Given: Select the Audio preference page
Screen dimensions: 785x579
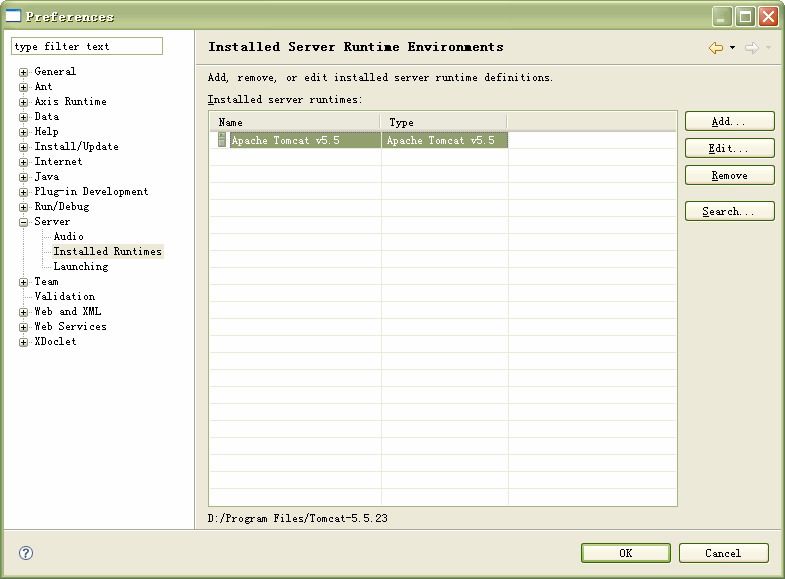Looking at the screenshot, I should tap(69, 236).
